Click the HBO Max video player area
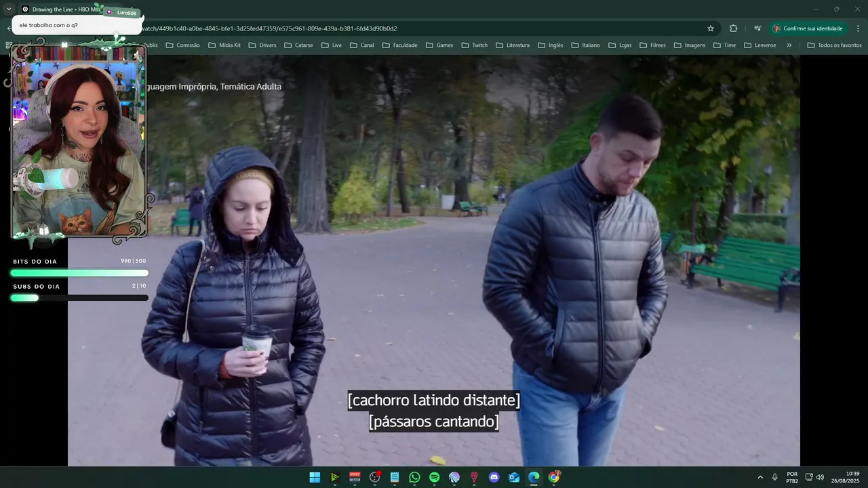 point(434,261)
